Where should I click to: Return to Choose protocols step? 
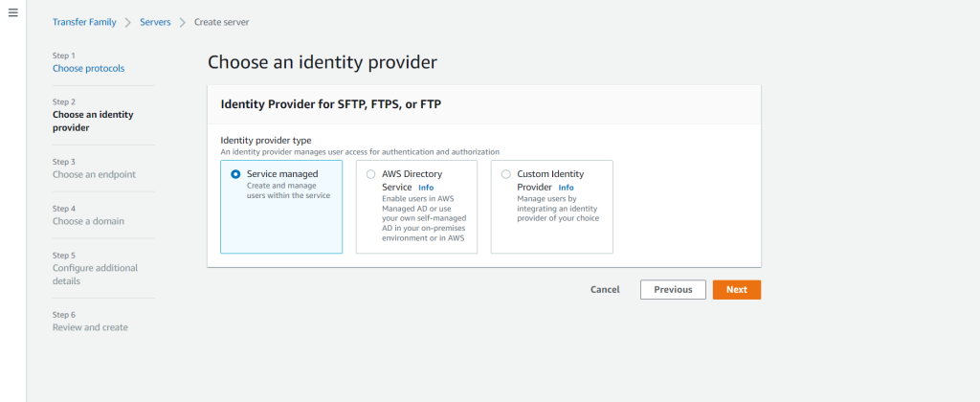point(88,68)
